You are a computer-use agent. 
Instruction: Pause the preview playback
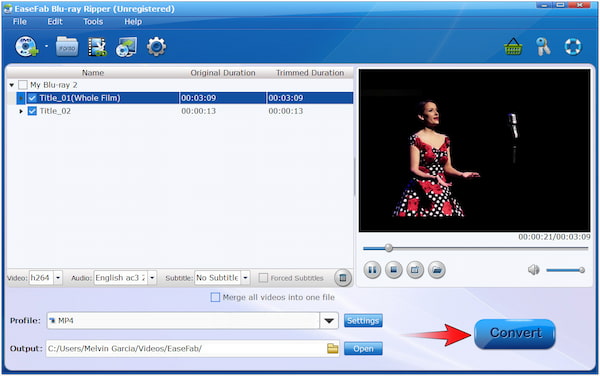(x=372, y=270)
